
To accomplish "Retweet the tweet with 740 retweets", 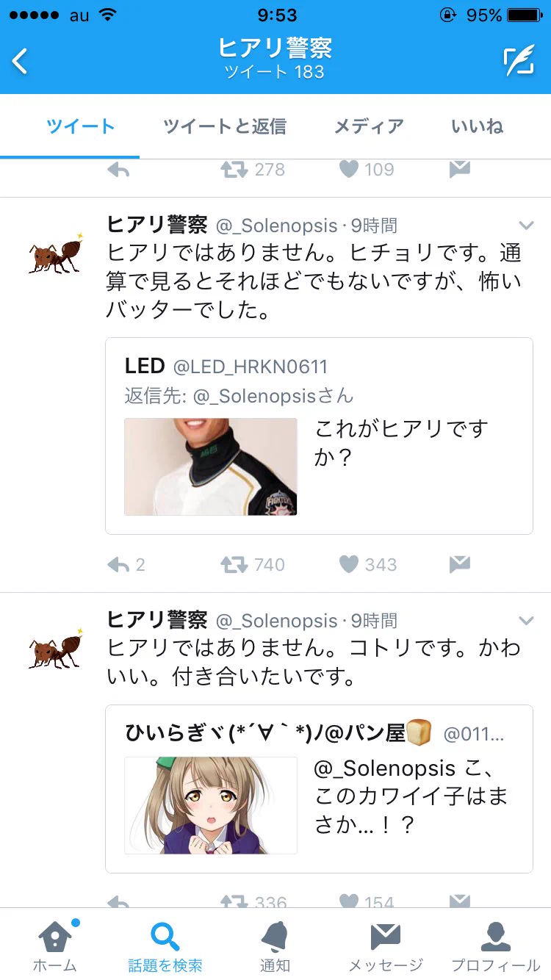I will (235, 564).
